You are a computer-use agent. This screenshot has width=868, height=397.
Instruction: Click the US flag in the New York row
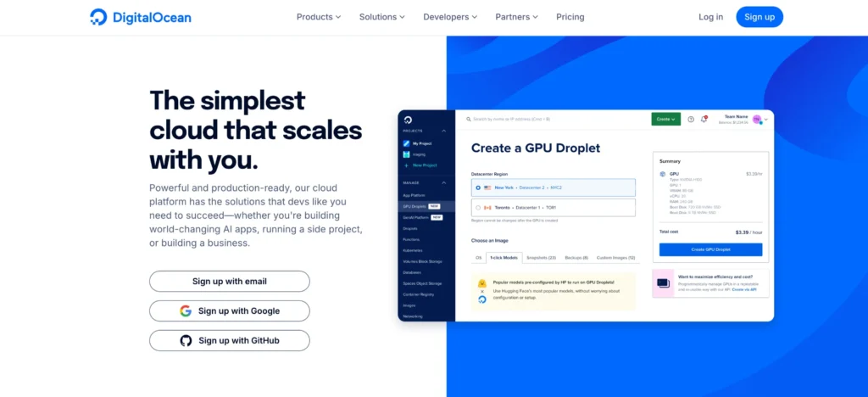[x=487, y=187]
